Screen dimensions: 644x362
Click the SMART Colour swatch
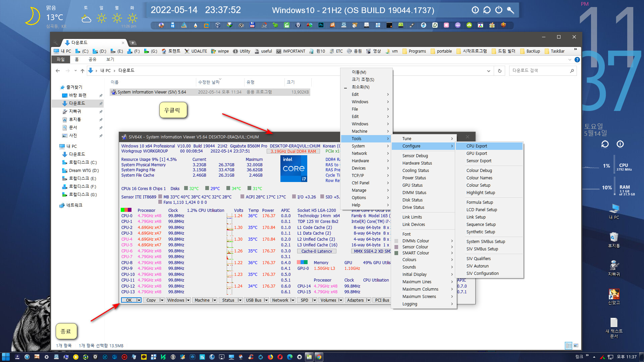coord(396,253)
